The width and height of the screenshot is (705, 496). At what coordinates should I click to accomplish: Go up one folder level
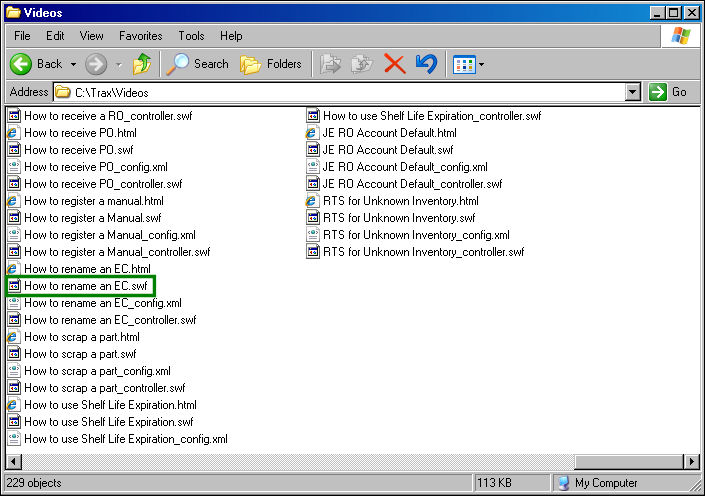[142, 64]
